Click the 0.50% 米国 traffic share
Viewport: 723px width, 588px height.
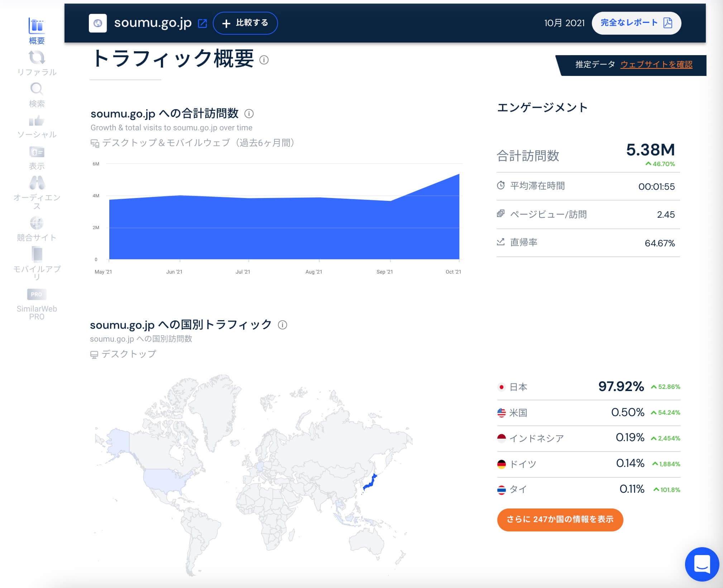[628, 412]
